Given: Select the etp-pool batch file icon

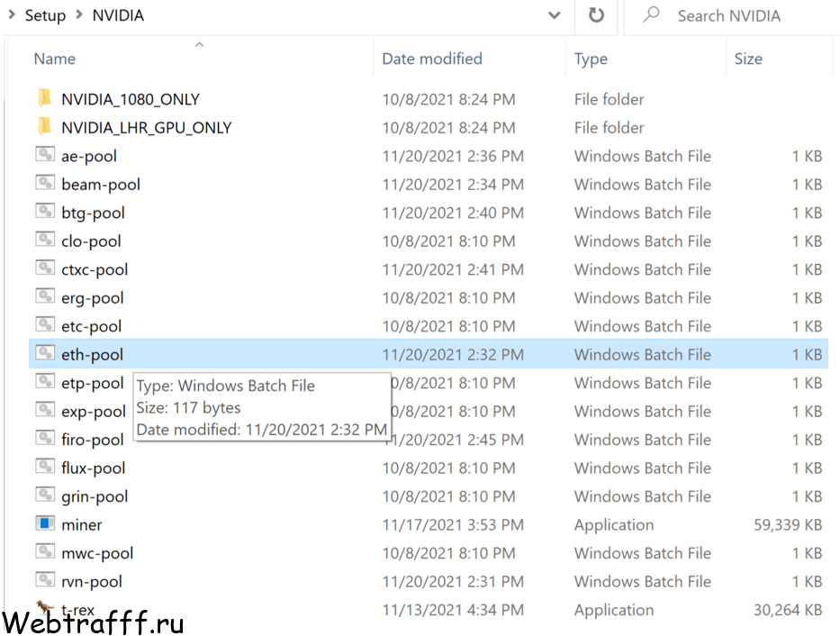Looking at the screenshot, I should [x=45, y=382].
